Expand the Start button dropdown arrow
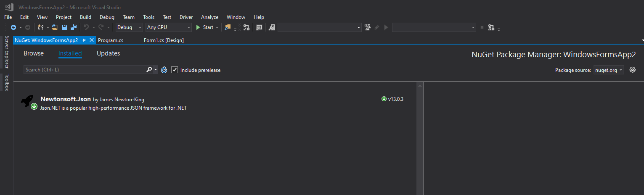This screenshot has height=195, width=644. pos(217,27)
